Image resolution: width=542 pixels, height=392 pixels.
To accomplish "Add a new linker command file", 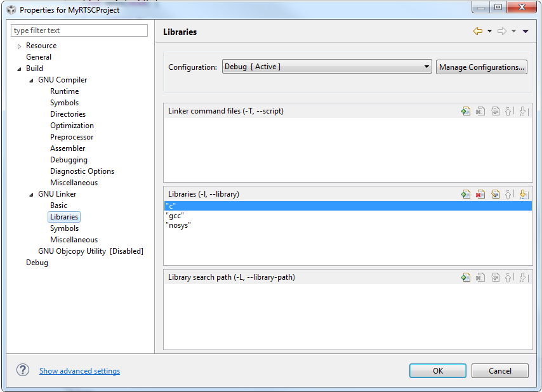I will point(466,111).
